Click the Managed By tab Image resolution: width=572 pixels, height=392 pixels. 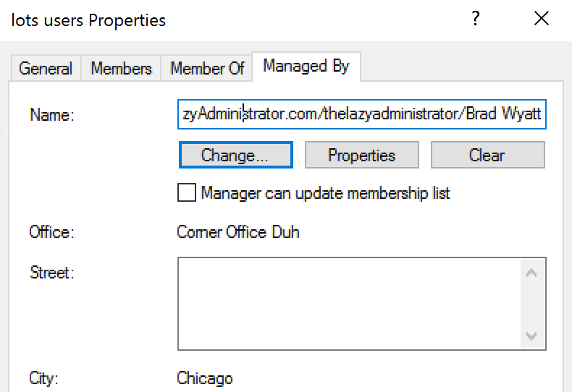[306, 67]
